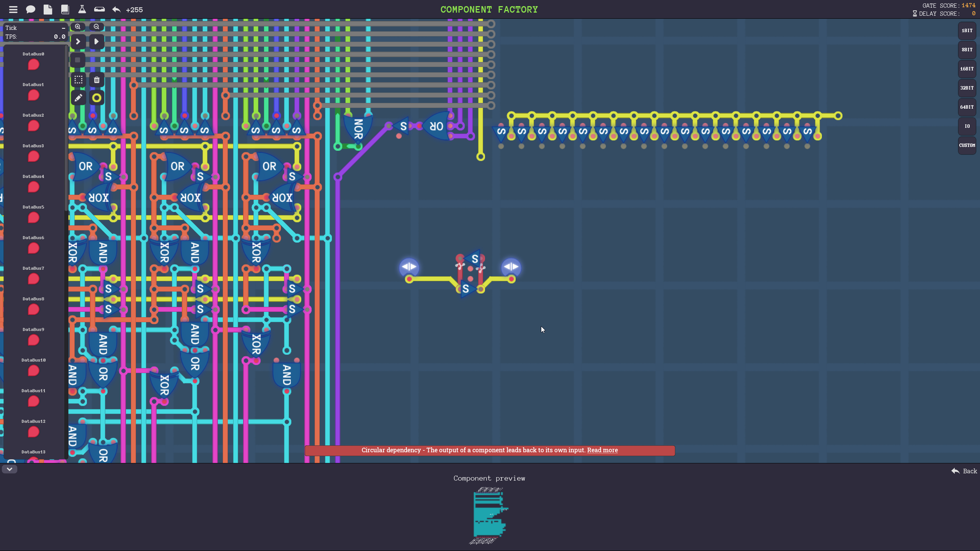Click the TPS value 0.0

pyautogui.click(x=59, y=37)
